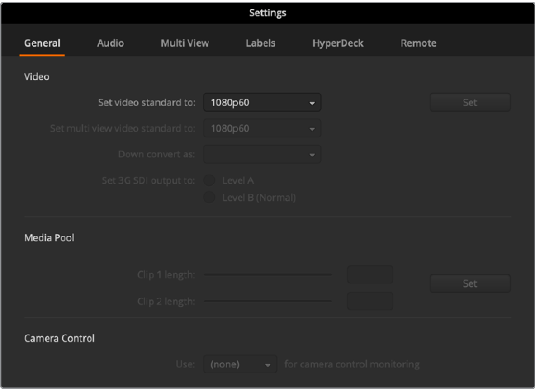Click the General tab

(x=42, y=43)
